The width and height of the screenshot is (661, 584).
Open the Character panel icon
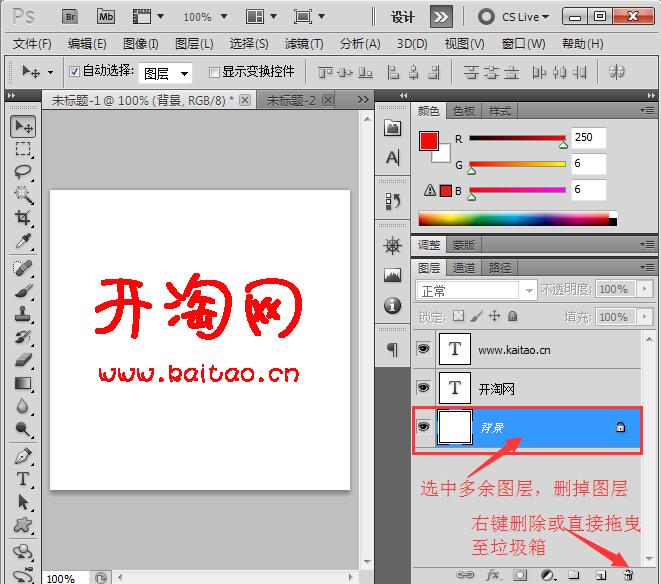coord(392,158)
